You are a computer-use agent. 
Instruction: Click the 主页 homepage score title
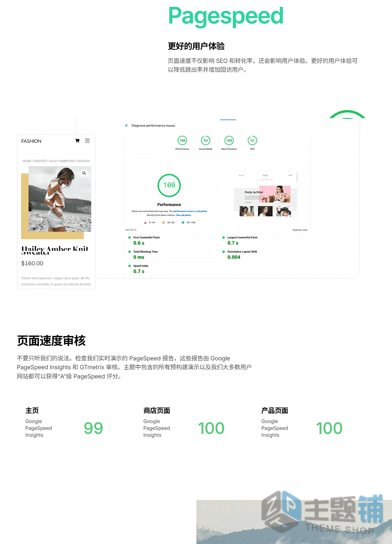click(32, 410)
